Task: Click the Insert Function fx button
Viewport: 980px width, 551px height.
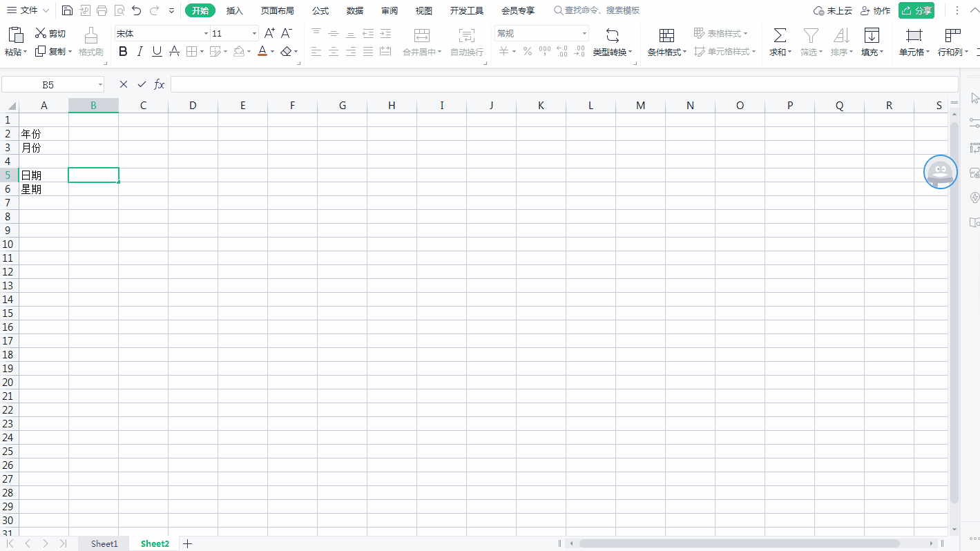Action: tap(160, 84)
